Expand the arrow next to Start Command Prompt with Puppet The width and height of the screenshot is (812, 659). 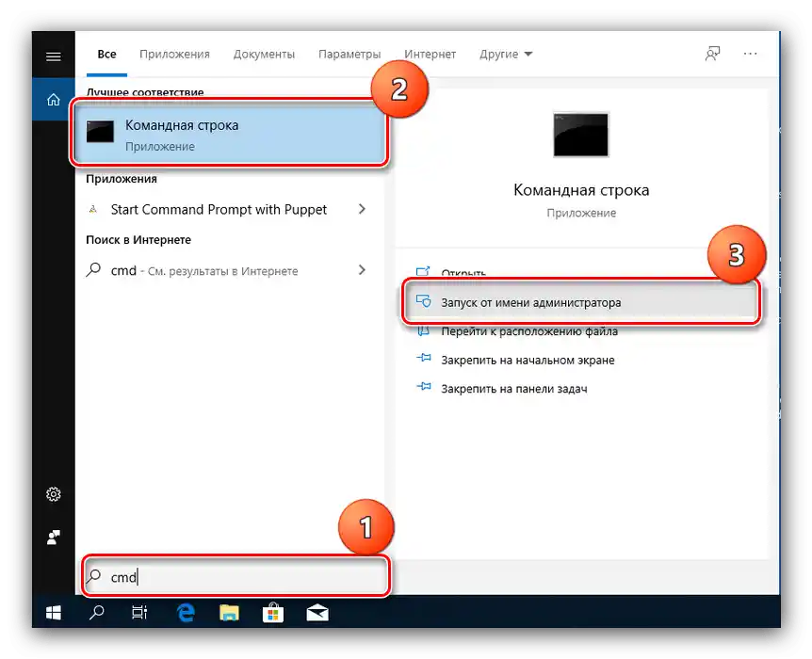click(362, 209)
